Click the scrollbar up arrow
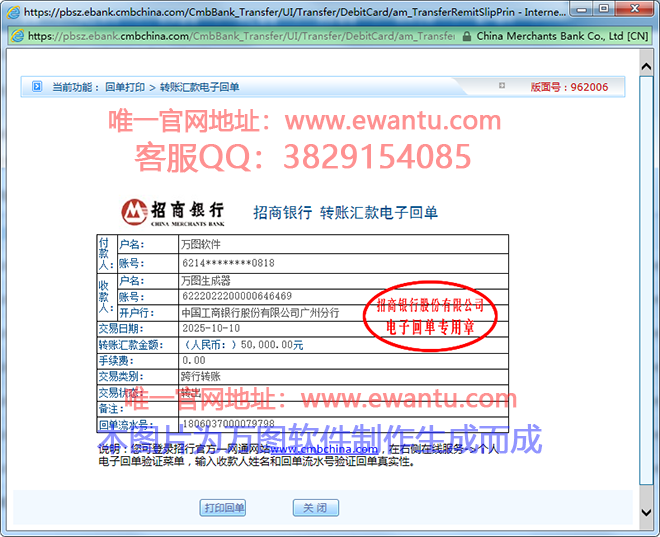 coord(646,66)
